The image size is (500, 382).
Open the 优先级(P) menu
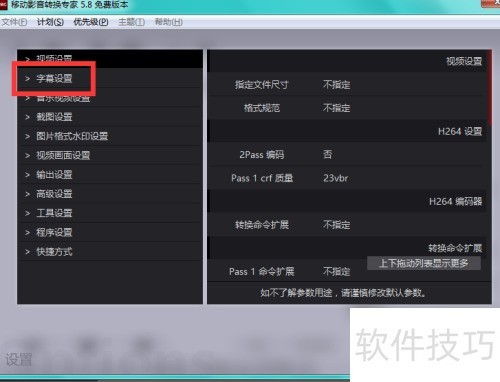[91, 22]
